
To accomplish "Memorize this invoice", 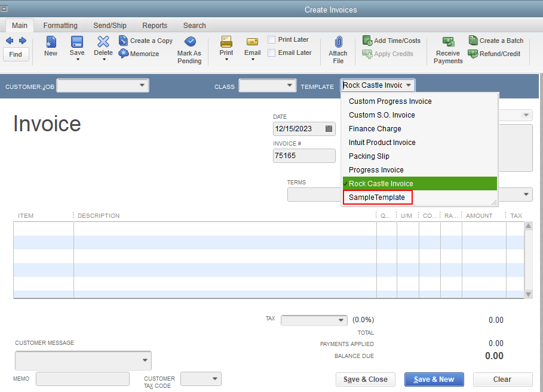I will click(143, 54).
